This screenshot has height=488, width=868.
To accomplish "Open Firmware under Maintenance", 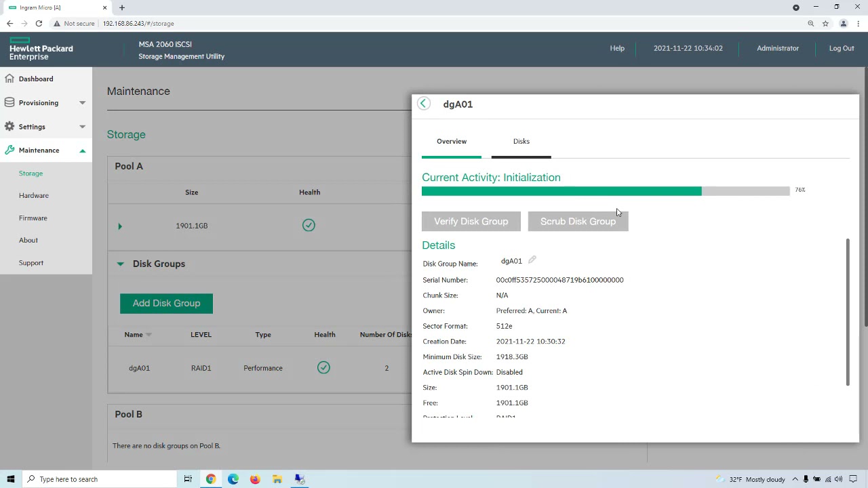I will coord(33,218).
